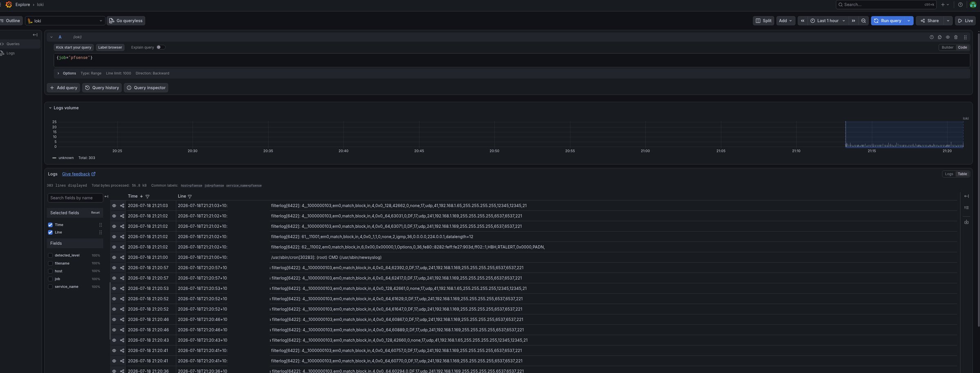Viewport: 980px width, 373px height.
Task: Start Live log streaming
Action: tap(965, 21)
